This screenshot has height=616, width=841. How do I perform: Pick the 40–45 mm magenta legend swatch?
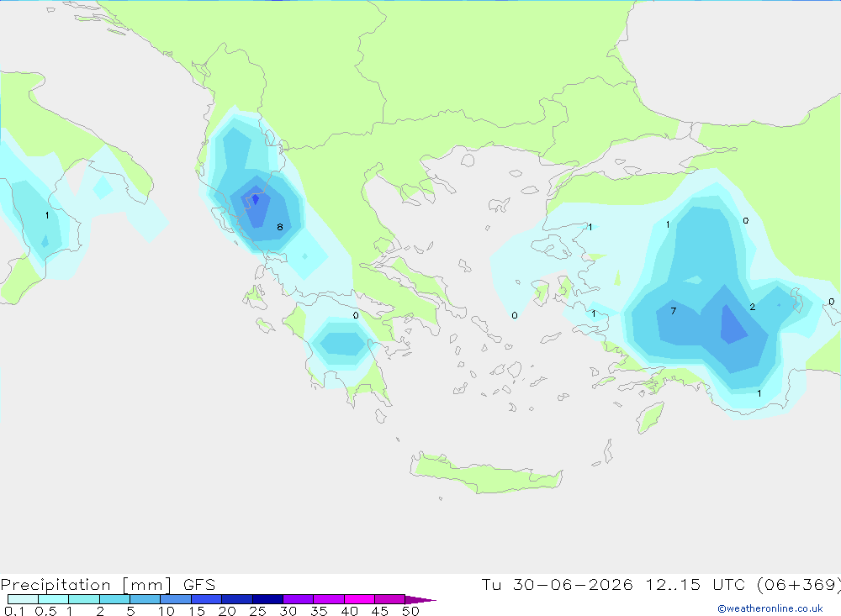359,599
